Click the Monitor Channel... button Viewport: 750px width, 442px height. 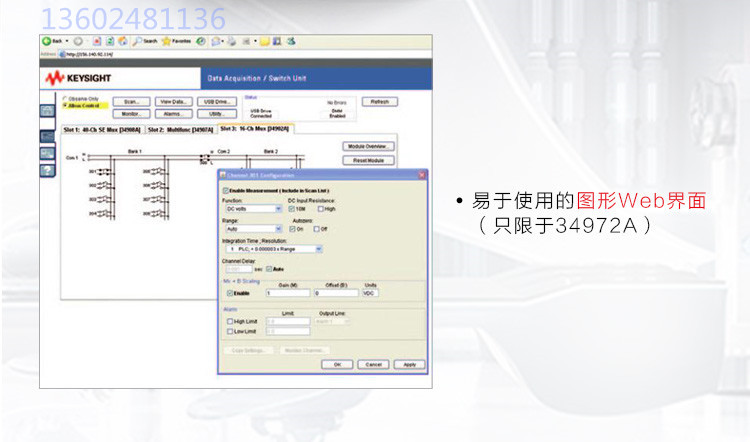click(304, 351)
